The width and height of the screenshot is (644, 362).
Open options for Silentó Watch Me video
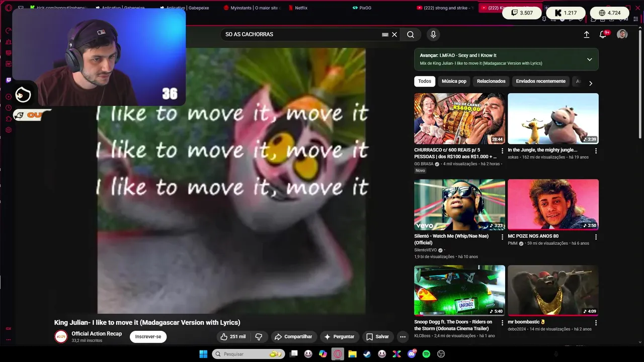pos(502,237)
